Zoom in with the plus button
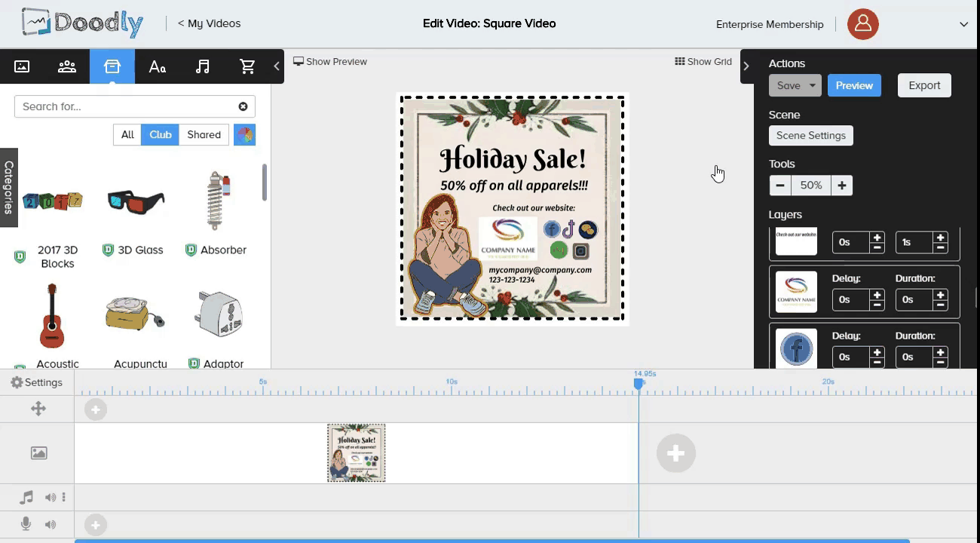 (x=842, y=186)
